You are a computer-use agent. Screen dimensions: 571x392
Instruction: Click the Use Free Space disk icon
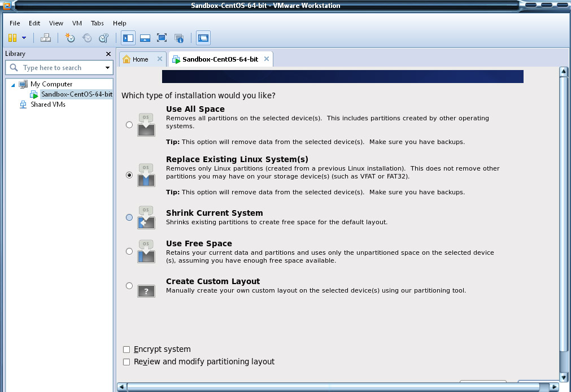pyautogui.click(x=146, y=251)
